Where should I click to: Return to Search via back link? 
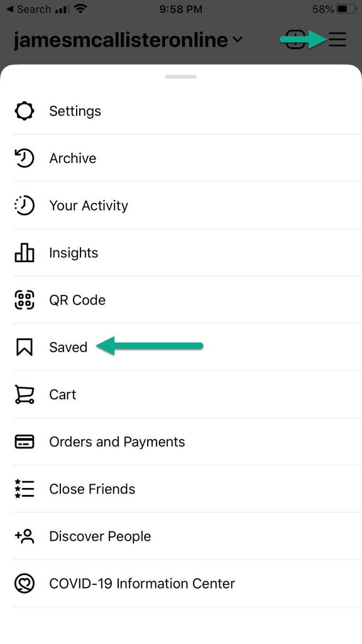29,9
